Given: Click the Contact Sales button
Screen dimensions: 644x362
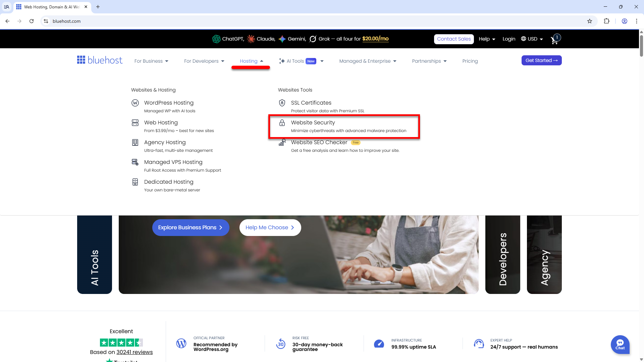Looking at the screenshot, I should point(454,39).
